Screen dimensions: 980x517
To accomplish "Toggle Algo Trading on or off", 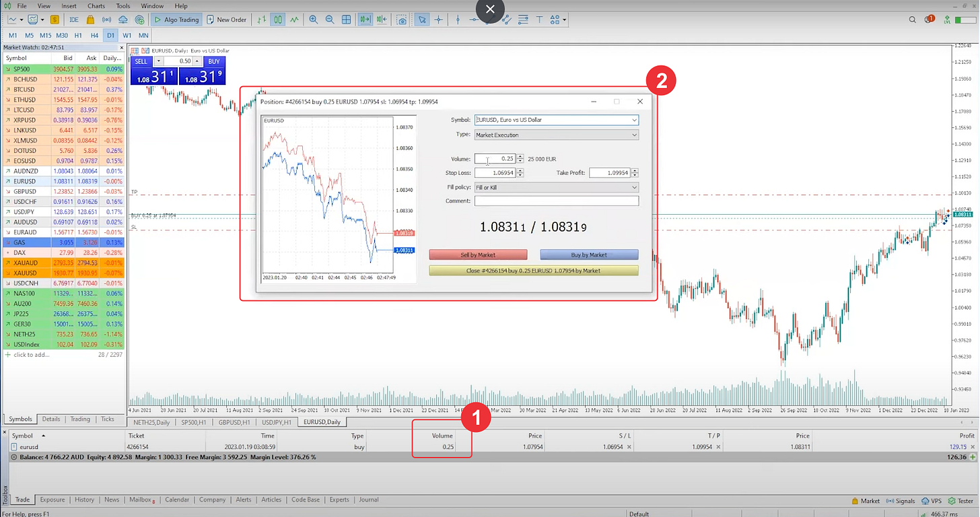I will (x=176, y=20).
